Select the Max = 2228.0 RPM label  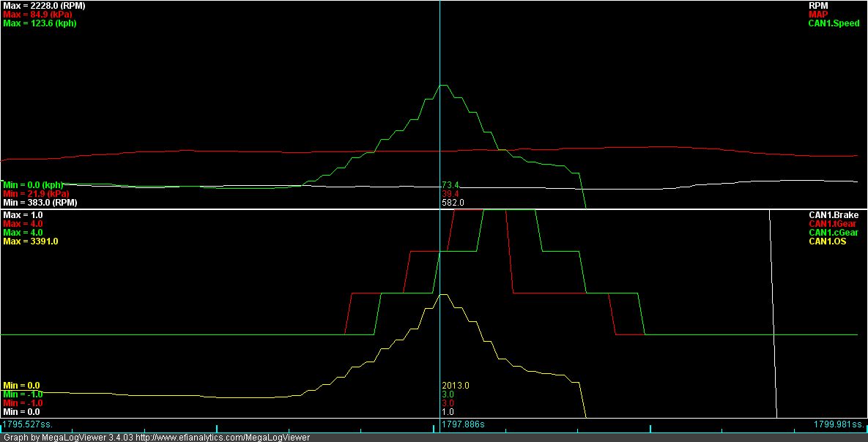pyautogui.click(x=43, y=6)
